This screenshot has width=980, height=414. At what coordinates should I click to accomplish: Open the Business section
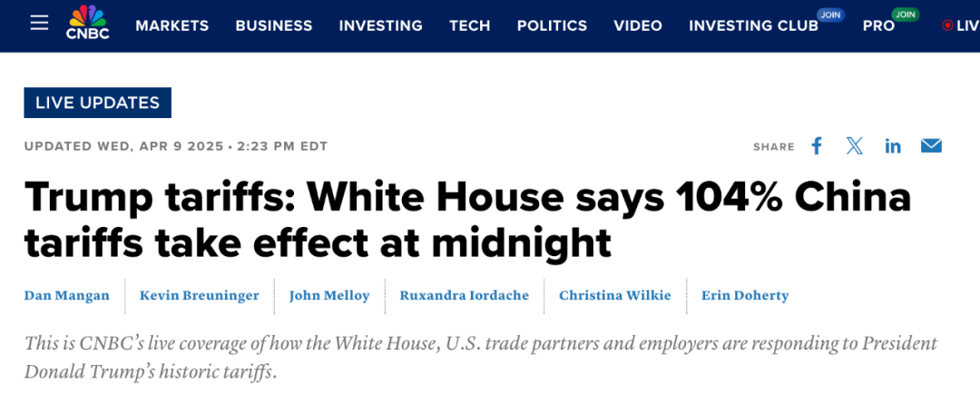[x=274, y=25]
